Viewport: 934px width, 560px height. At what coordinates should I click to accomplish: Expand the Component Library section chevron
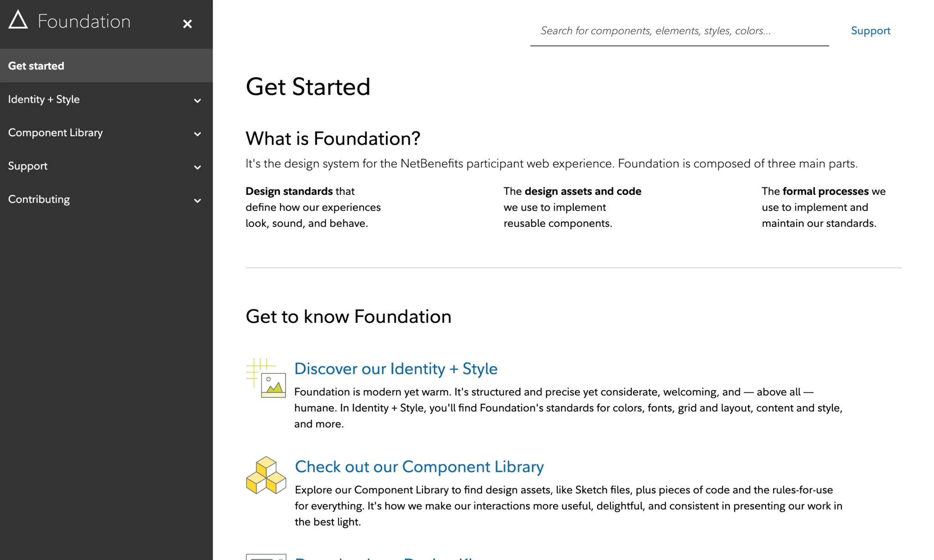pos(197,134)
